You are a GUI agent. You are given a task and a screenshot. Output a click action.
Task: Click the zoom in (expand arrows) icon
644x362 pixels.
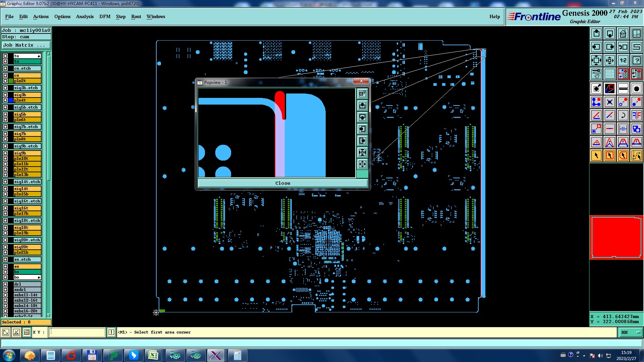[x=596, y=60]
